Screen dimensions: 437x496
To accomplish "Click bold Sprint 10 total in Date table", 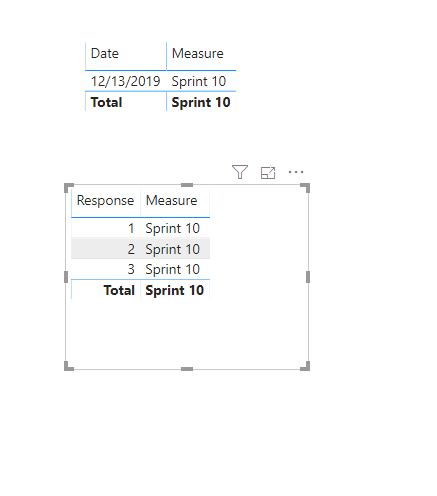I will pyautogui.click(x=201, y=102).
